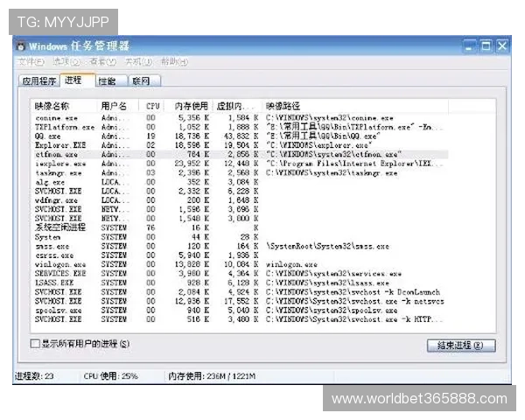Screen dimensions: 525x420
Task: Click the CPU 使用: 25% status entry
Action: pos(111,376)
